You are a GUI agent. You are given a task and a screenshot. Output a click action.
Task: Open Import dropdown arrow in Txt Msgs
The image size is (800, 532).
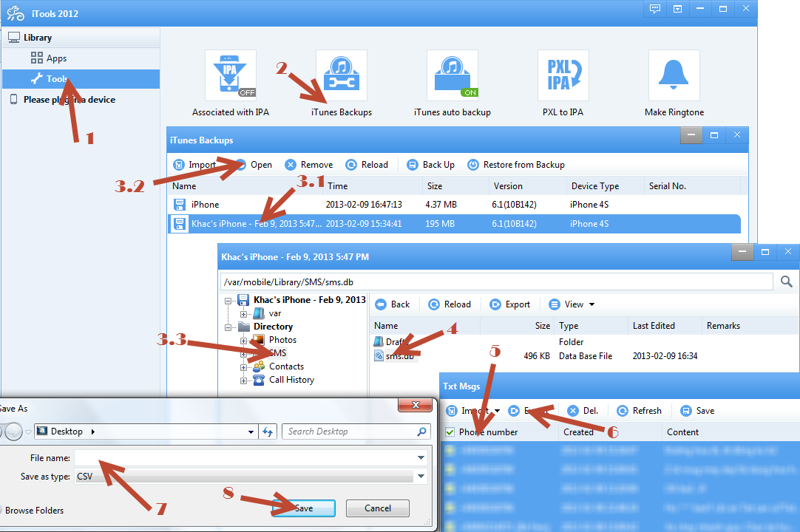pyautogui.click(x=497, y=411)
